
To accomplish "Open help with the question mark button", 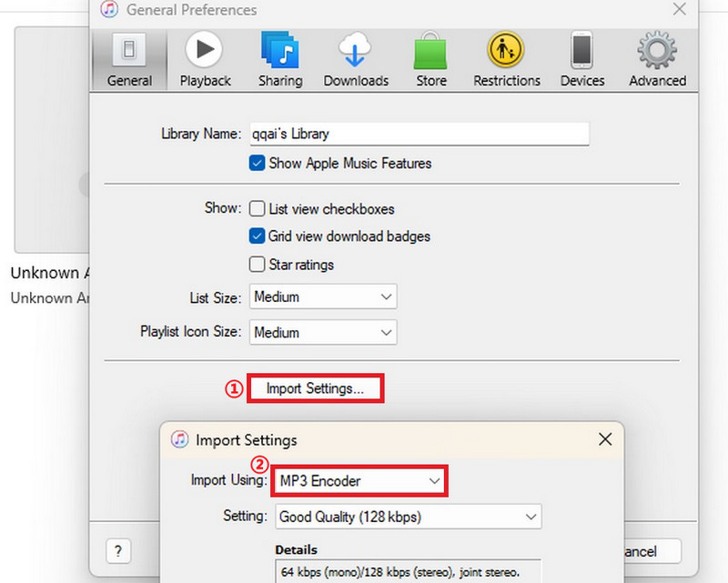I will coord(118,551).
